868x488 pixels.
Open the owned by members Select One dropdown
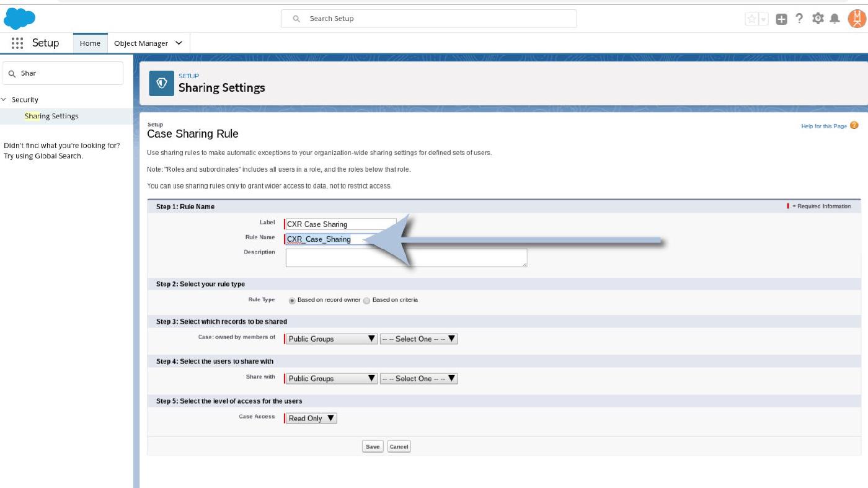(418, 339)
